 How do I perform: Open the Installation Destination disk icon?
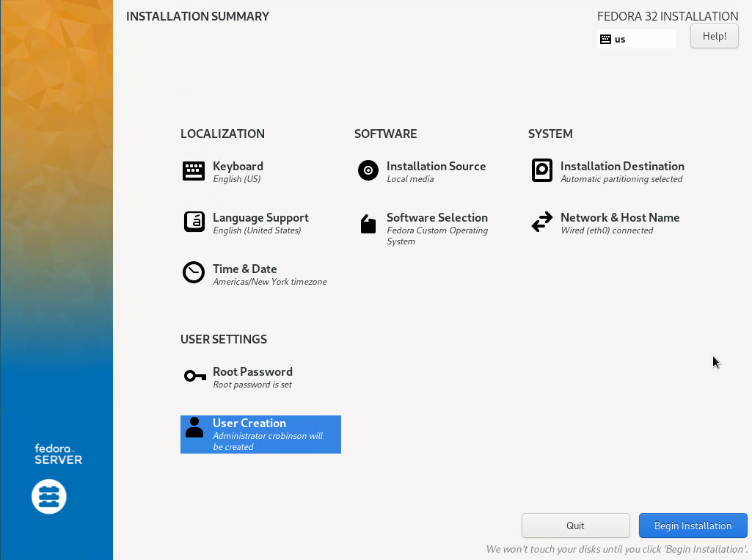(x=542, y=170)
